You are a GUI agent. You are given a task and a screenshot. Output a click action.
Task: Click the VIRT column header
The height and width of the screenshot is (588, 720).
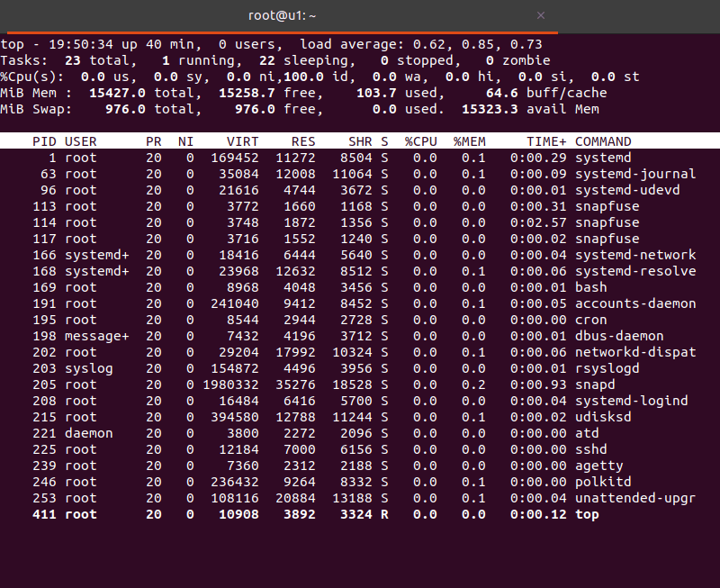[x=242, y=141]
